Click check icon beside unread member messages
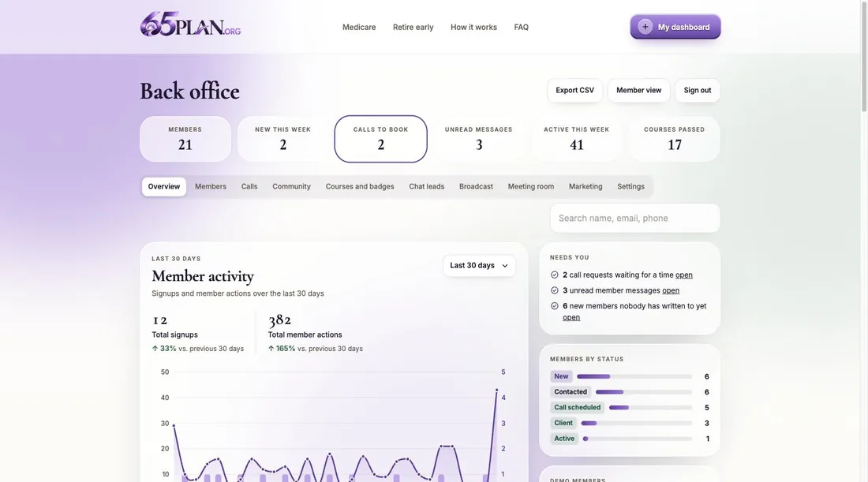868x482 pixels. (554, 290)
